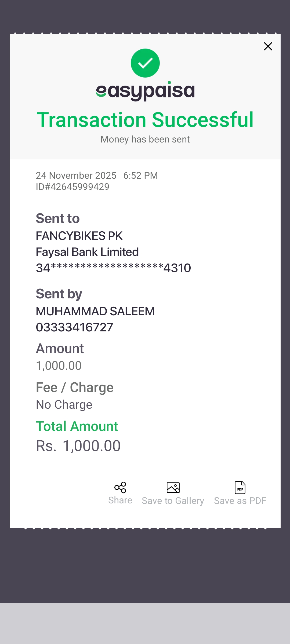Tap the Save to Gallery picture icon
The width and height of the screenshot is (290, 644).
pyautogui.click(x=173, y=488)
